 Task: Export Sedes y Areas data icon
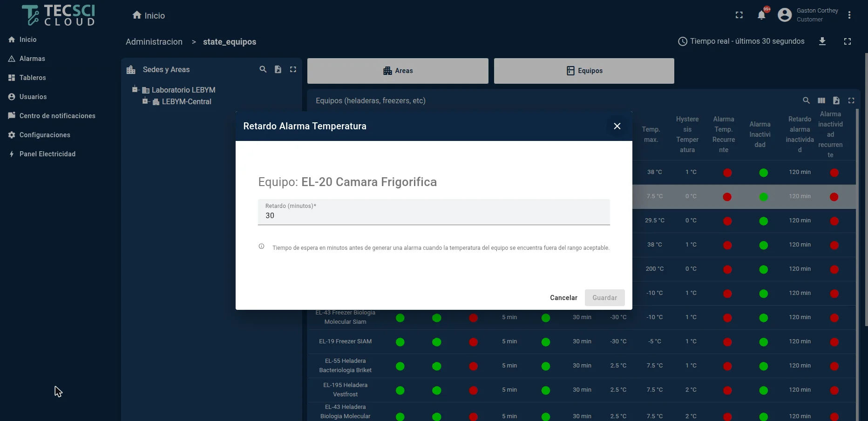click(278, 69)
